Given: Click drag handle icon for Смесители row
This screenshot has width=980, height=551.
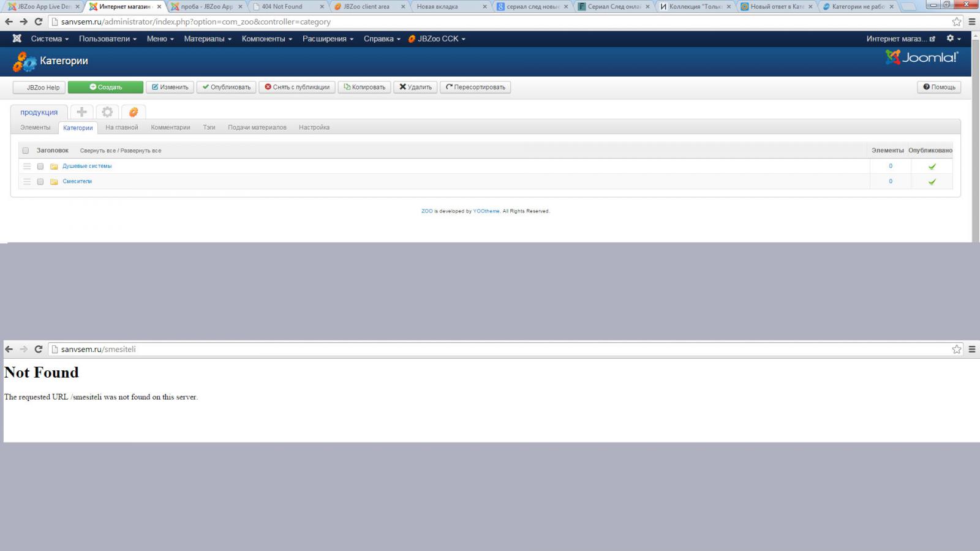Looking at the screenshot, I should tap(27, 182).
